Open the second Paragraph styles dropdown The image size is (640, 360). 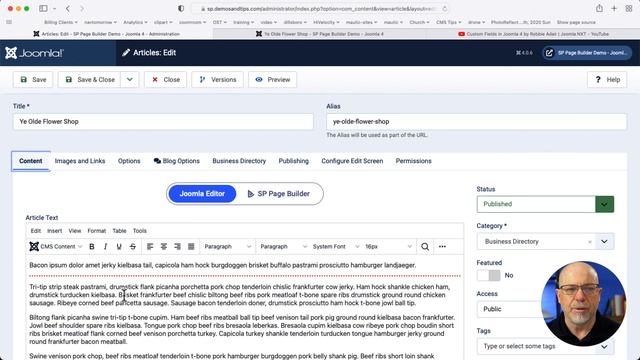[283, 247]
